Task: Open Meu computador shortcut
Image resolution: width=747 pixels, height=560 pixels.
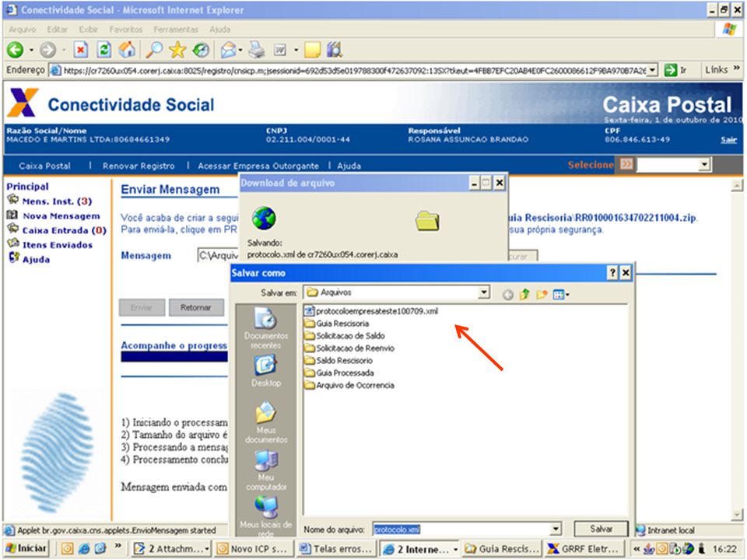Action: click(x=266, y=470)
